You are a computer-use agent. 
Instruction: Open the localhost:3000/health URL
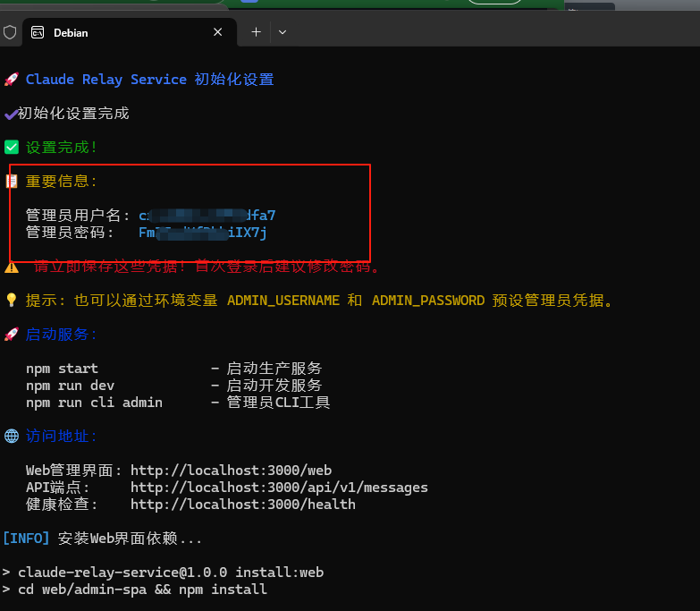tap(242, 505)
